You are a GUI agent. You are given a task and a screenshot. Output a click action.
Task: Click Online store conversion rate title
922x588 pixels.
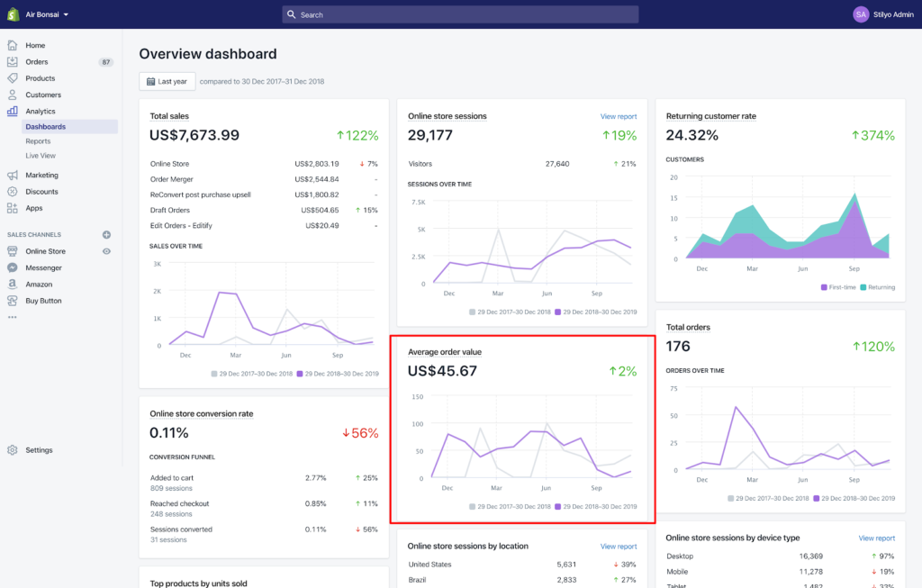click(201, 414)
